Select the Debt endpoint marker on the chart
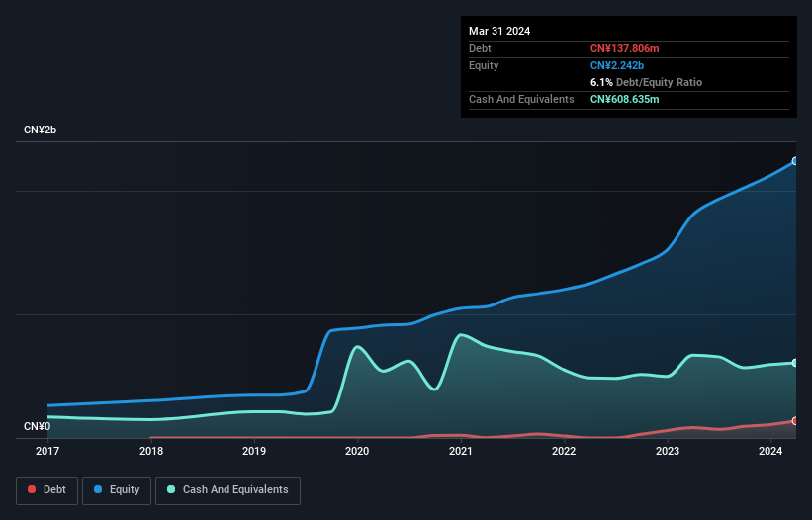812x520 pixels. (795, 421)
